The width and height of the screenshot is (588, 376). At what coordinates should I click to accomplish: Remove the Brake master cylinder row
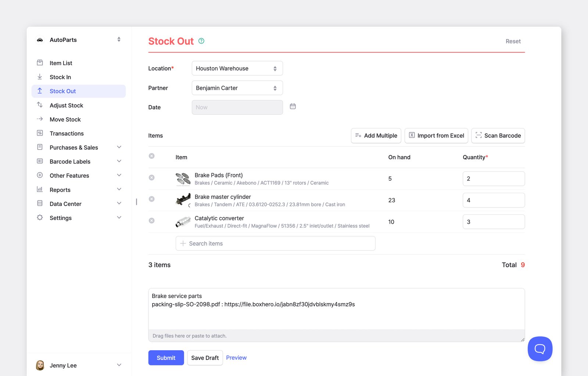pyautogui.click(x=151, y=199)
